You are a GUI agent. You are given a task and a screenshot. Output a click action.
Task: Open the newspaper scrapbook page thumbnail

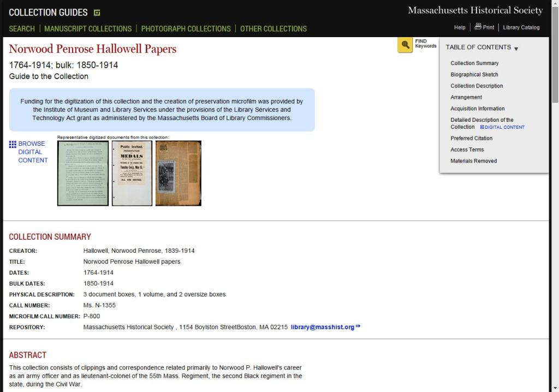point(178,173)
